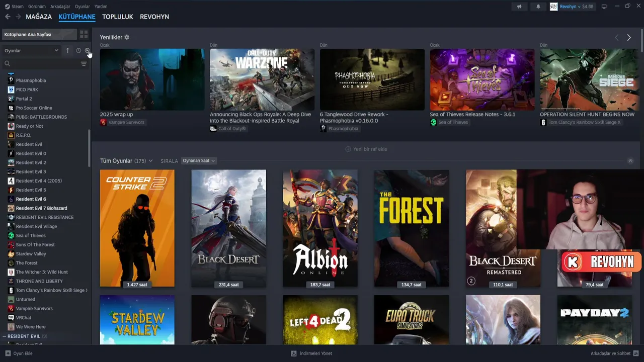Image resolution: width=644 pixels, height=362 pixels.
Task: Click PICO PARK game icon in list
Action: [x=11, y=89]
